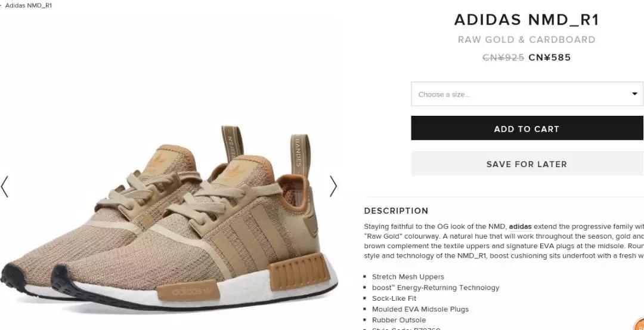
Task: Click the DESCRIPTION section heading
Action: point(396,211)
